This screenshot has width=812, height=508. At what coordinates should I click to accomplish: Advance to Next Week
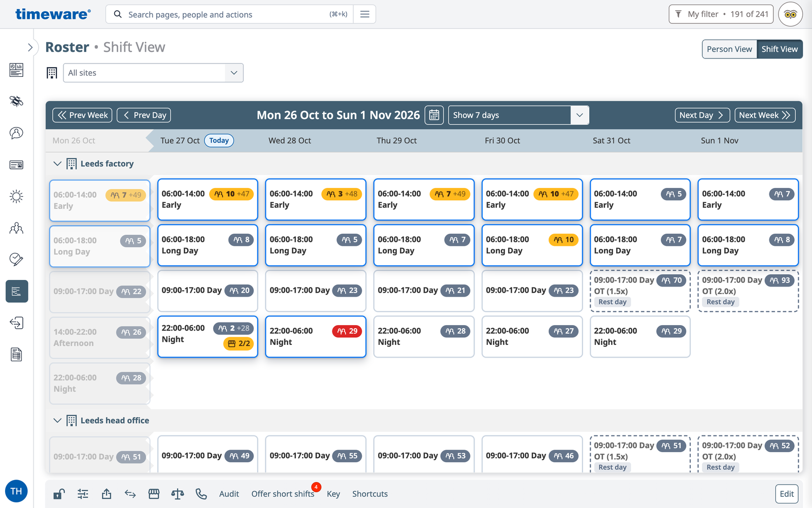click(765, 115)
